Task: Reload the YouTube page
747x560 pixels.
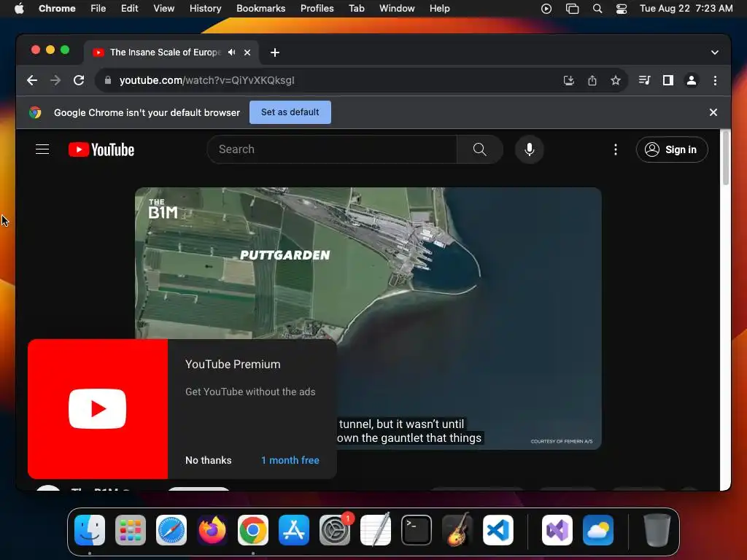Action: (79, 80)
